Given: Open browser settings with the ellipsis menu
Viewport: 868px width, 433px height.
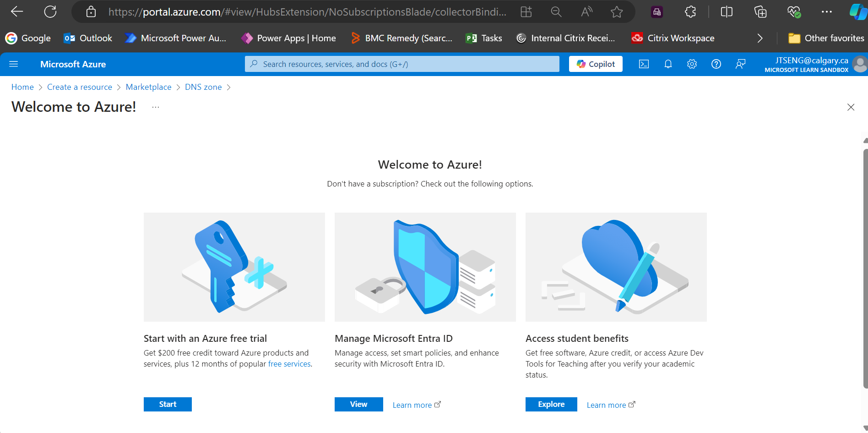Looking at the screenshot, I should 827,12.
